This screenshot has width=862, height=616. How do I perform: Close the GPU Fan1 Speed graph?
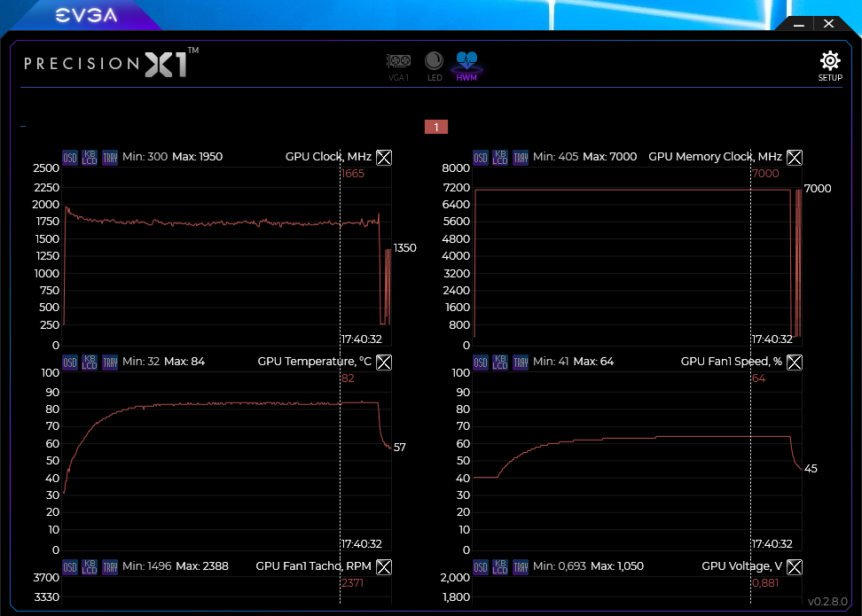point(795,363)
